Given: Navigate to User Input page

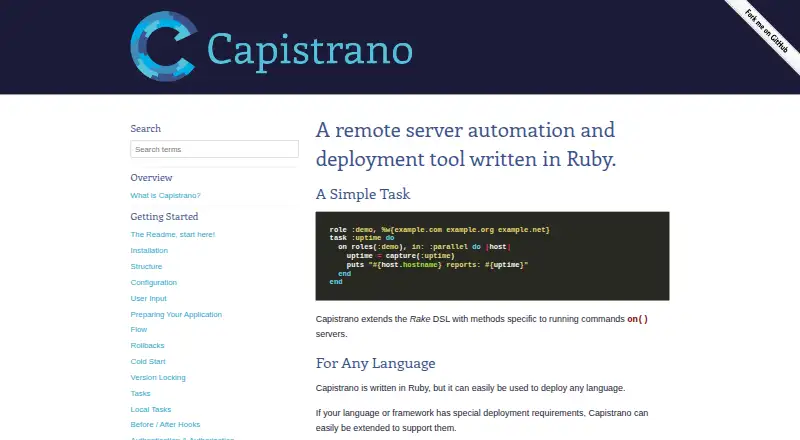Looking at the screenshot, I should pos(148,299).
